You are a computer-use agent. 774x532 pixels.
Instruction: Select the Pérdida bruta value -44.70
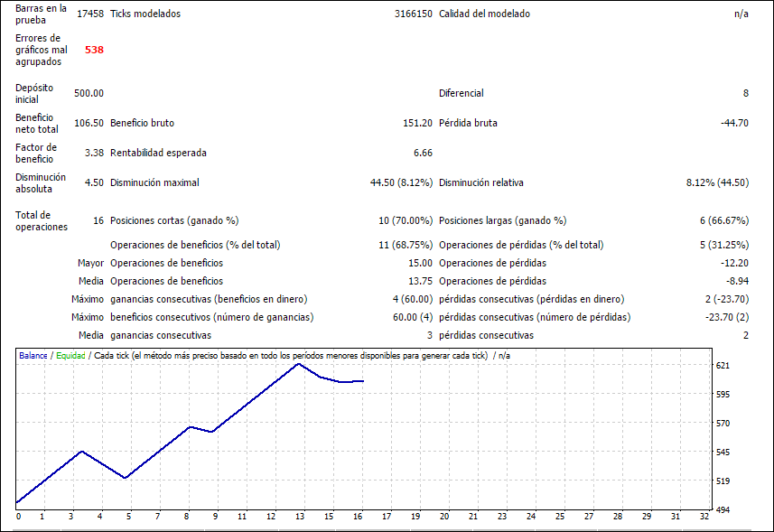(732, 124)
